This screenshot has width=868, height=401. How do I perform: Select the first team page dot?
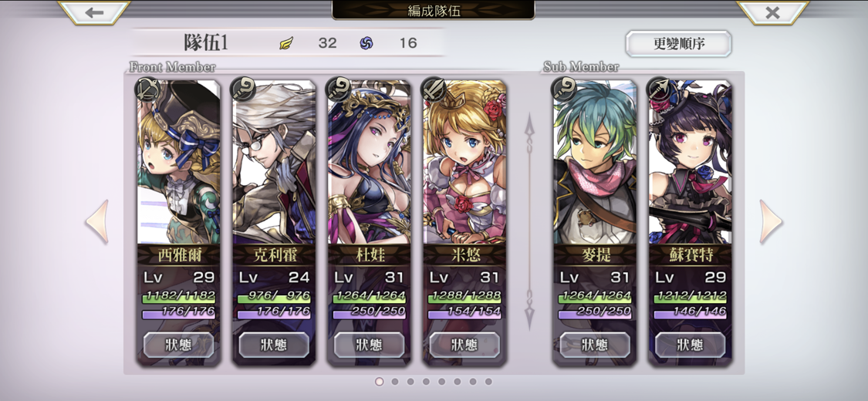[x=379, y=382]
